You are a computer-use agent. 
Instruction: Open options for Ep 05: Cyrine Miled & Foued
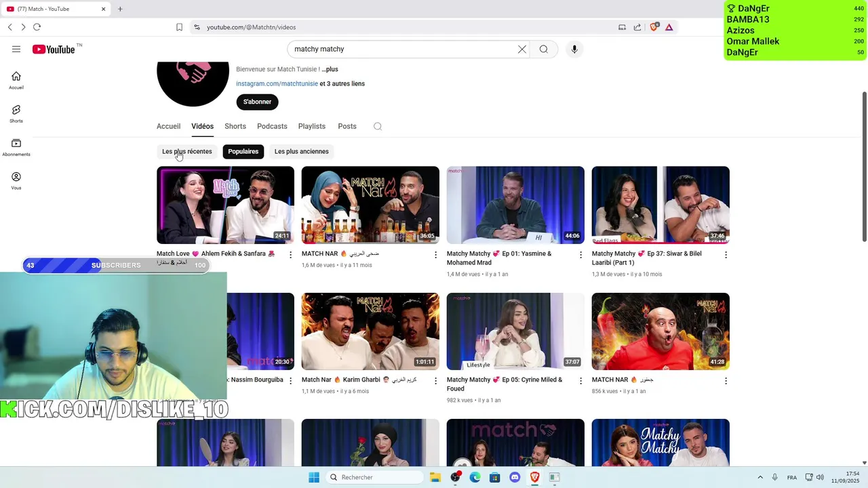pyautogui.click(x=580, y=381)
